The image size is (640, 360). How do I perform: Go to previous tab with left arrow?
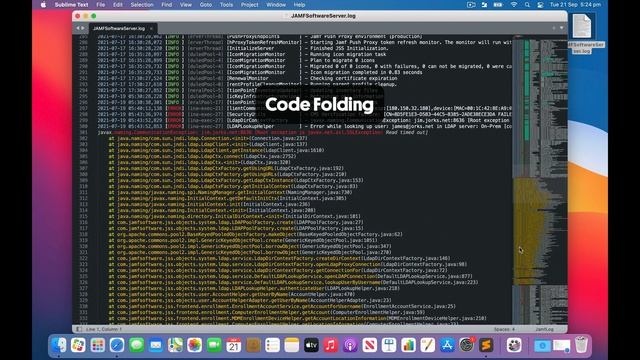pos(78,28)
